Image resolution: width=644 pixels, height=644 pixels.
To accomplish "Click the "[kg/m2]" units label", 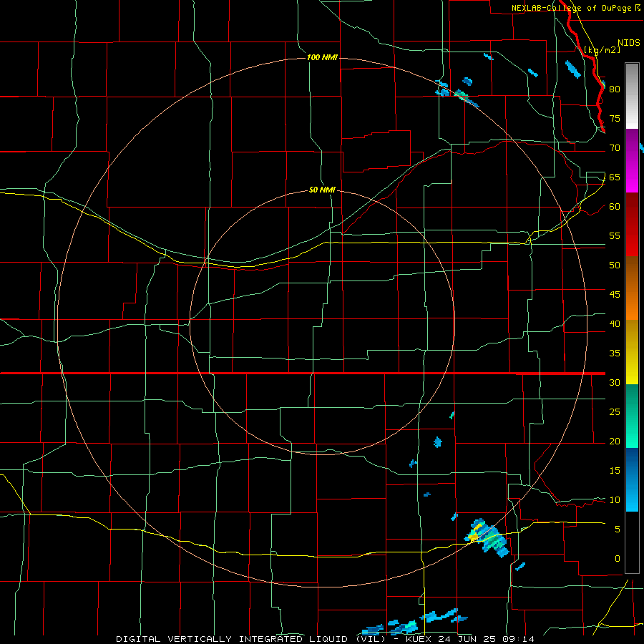I will click(x=602, y=50).
